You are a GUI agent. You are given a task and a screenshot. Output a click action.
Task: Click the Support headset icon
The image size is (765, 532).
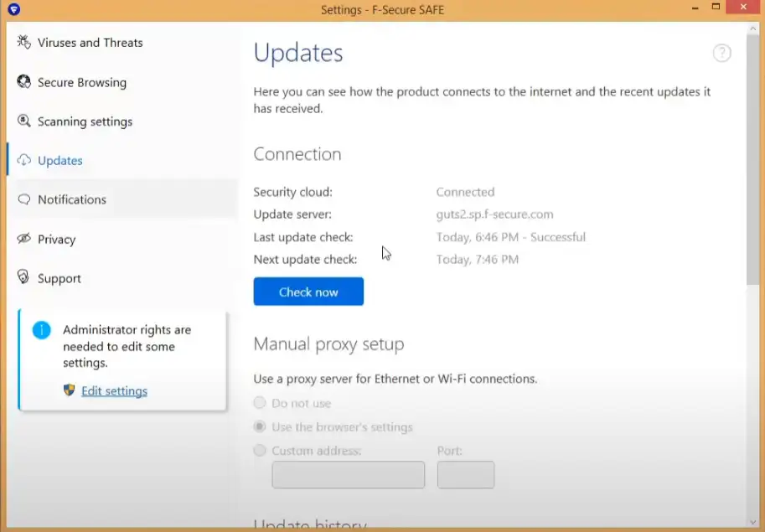[x=23, y=278]
